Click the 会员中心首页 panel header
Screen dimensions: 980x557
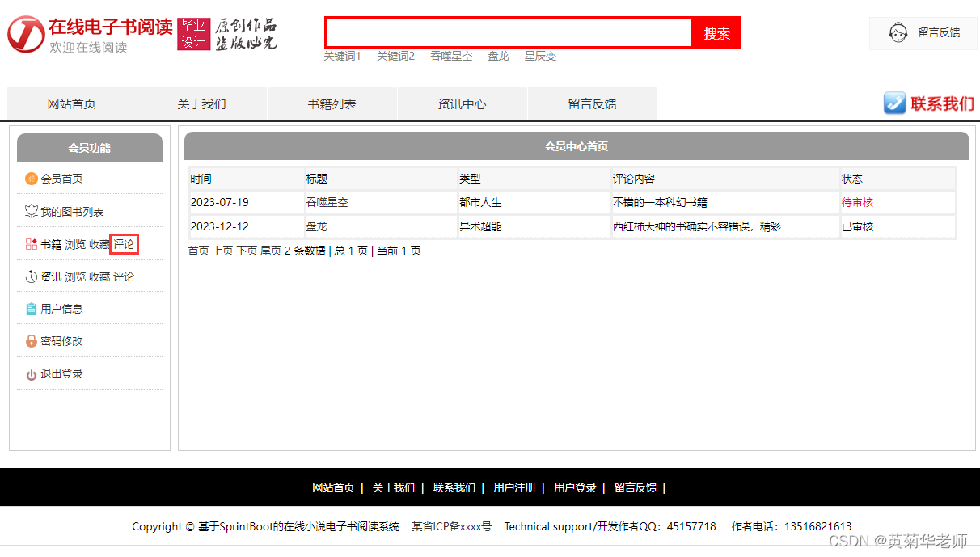(577, 146)
